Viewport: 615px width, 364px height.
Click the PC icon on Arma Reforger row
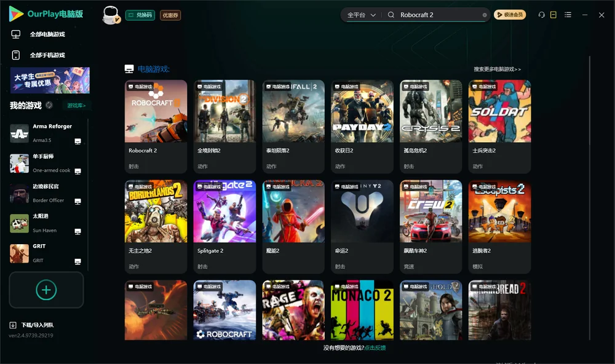point(77,141)
